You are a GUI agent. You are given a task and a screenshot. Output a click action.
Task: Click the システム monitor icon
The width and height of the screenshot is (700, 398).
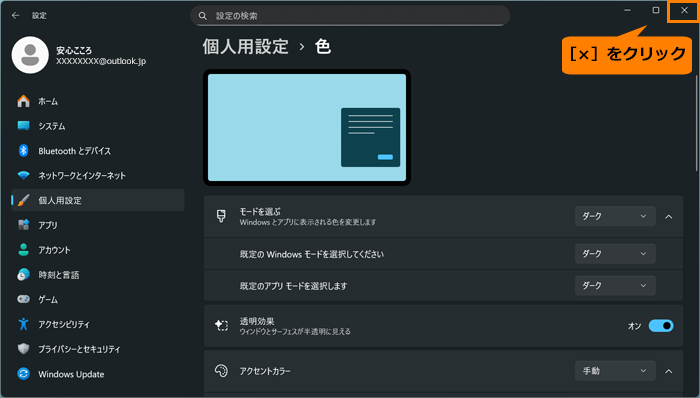24,126
